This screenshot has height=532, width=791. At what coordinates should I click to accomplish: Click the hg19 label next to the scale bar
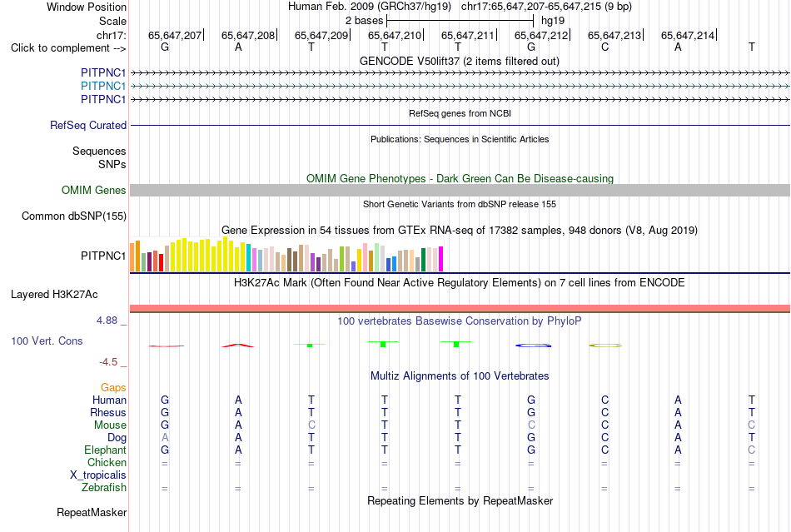553,21
